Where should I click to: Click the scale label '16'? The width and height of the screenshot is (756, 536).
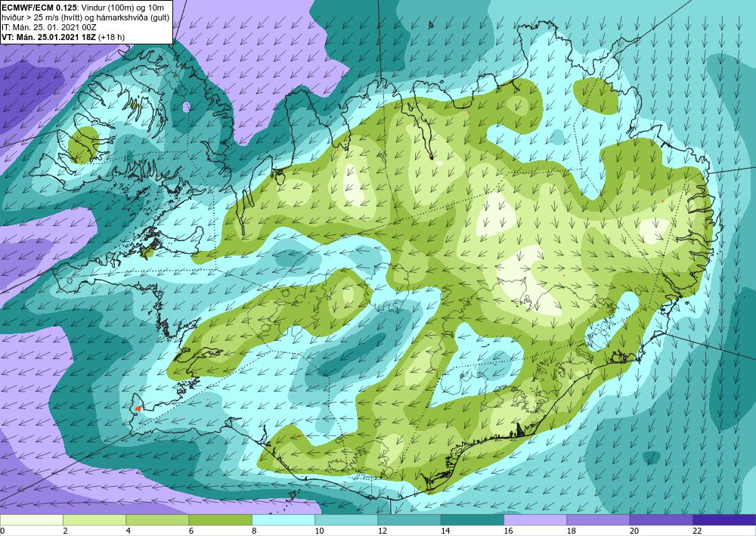click(x=508, y=531)
